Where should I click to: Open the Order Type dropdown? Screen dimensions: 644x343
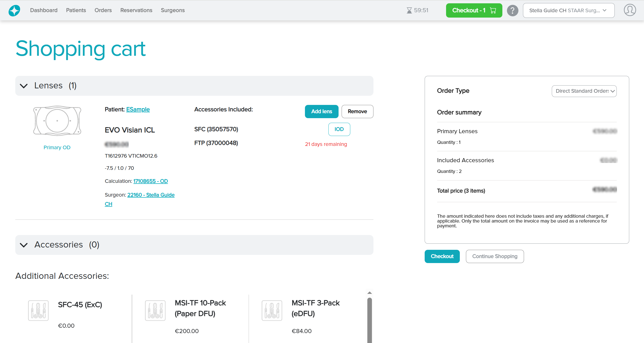tap(584, 91)
